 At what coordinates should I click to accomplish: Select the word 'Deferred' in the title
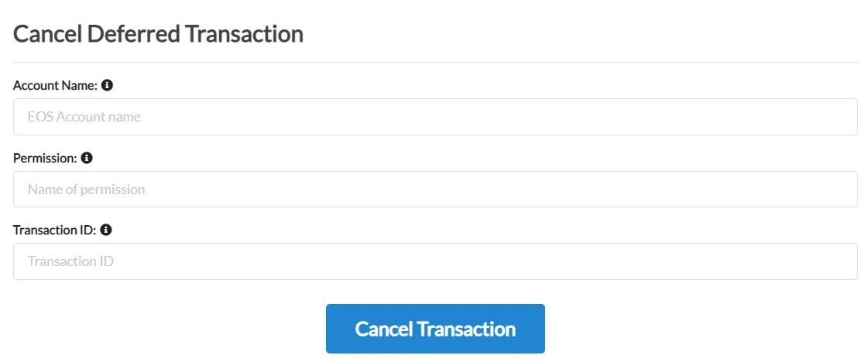coord(133,34)
